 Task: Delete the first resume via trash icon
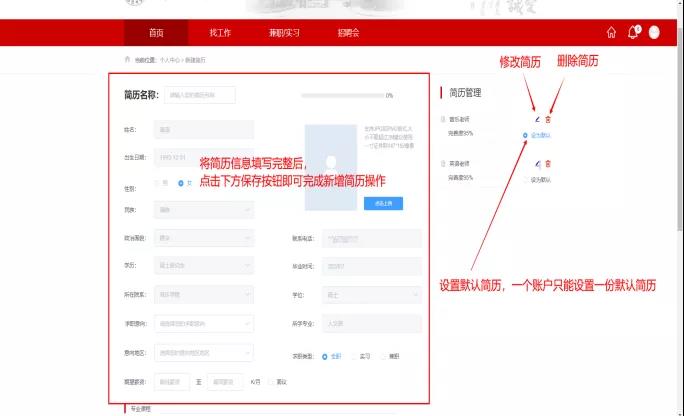547,120
